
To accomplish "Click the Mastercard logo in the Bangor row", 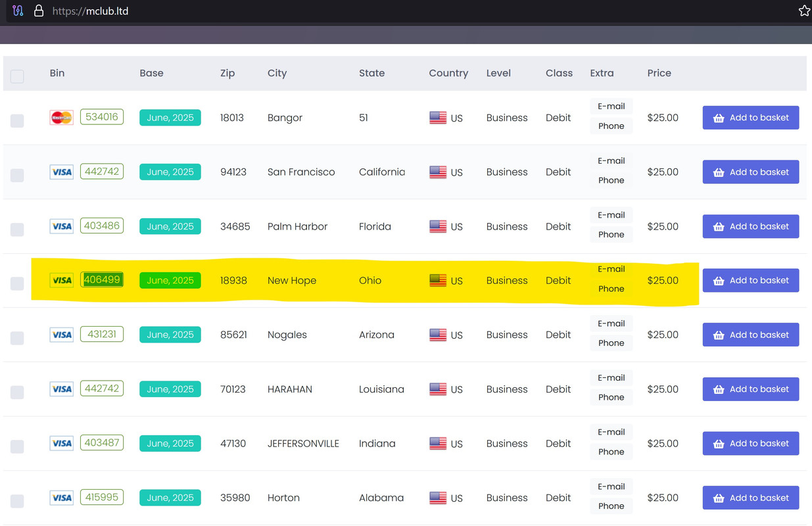I will pos(62,118).
